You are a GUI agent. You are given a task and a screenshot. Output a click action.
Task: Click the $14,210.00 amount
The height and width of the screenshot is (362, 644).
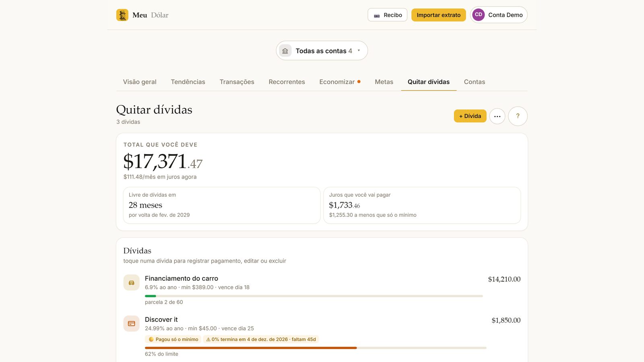click(x=504, y=279)
